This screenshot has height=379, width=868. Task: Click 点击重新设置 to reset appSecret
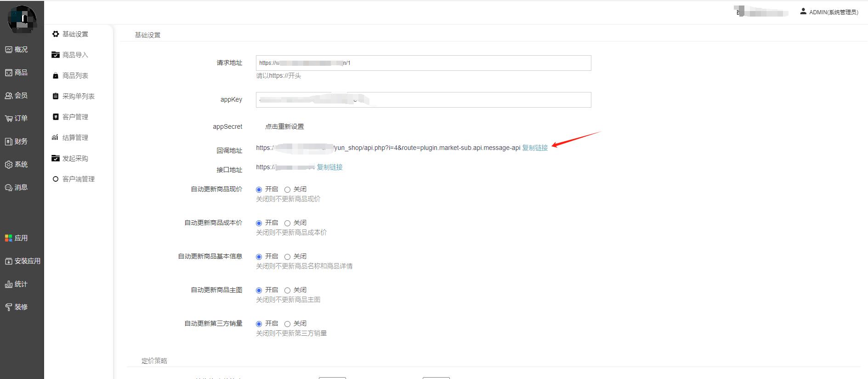pos(284,126)
